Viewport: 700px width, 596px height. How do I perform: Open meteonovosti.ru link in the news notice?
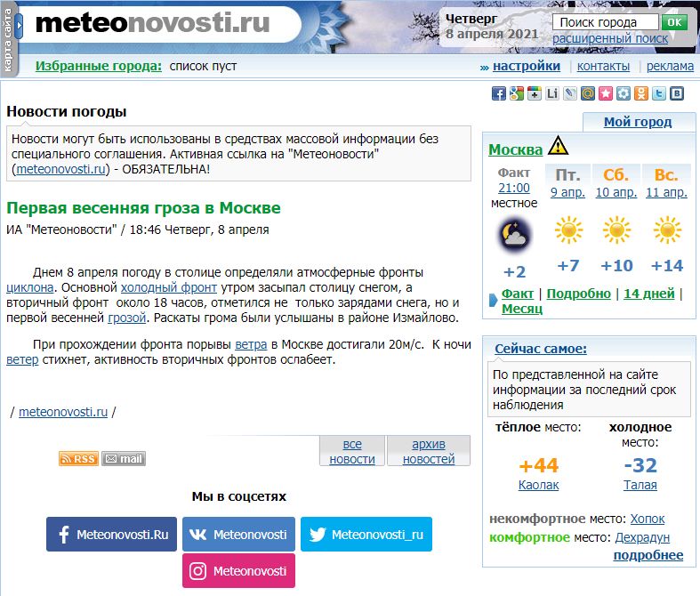[x=60, y=169]
